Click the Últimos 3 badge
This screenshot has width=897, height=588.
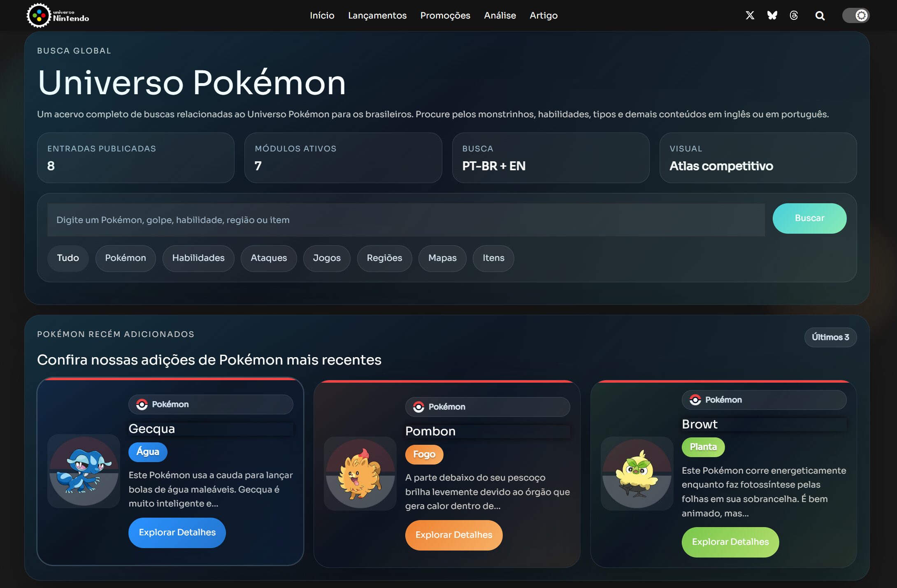pyautogui.click(x=830, y=337)
